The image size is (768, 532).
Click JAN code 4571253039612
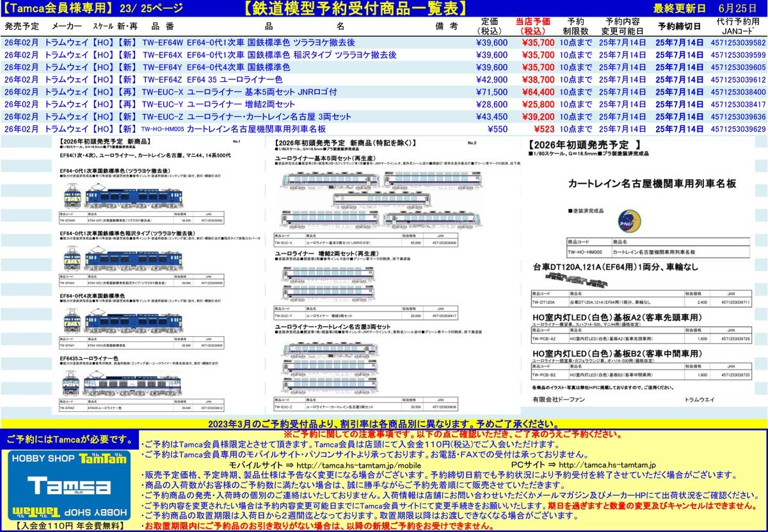[738, 80]
